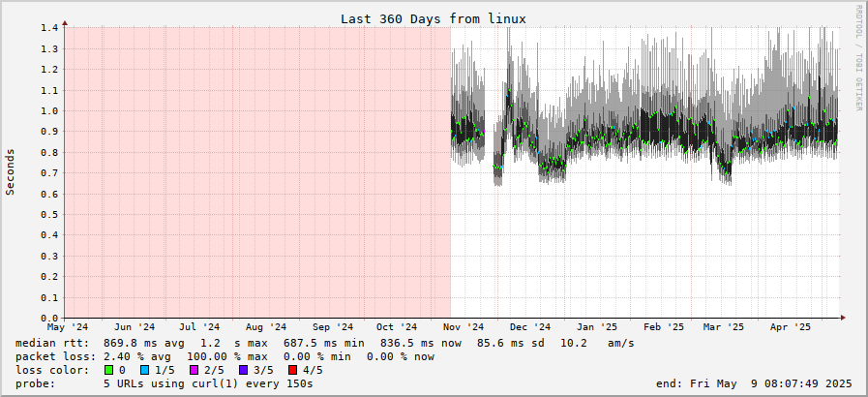Viewport: 868px width, 397px height.
Task: Click the magenta 2/5 loss color swatch
Action: coord(194,370)
